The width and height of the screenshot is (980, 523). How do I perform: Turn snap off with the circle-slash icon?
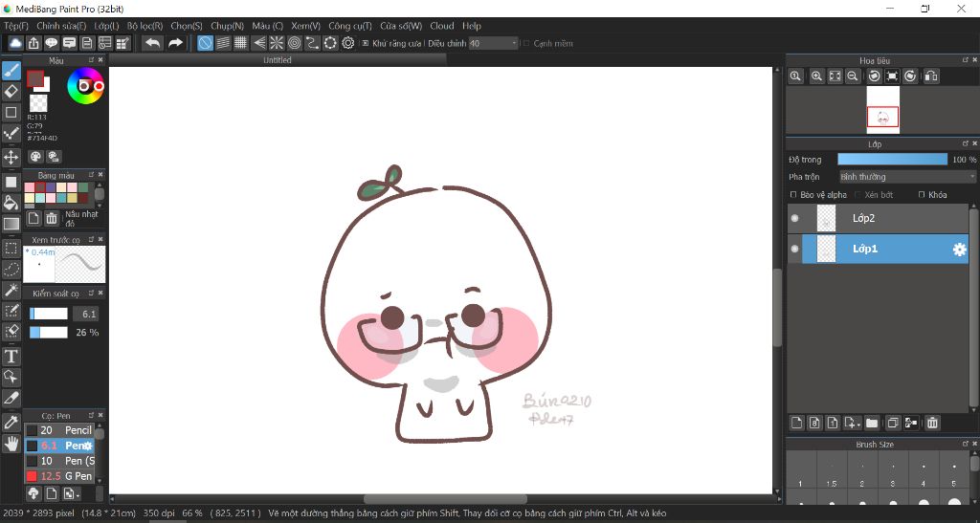(205, 43)
